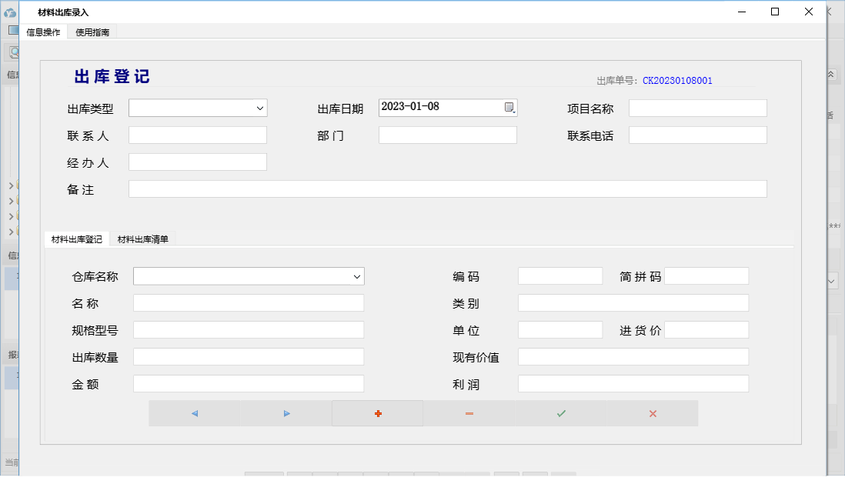Cancel edit with red X button
The height and width of the screenshot is (504, 845).
tap(653, 413)
